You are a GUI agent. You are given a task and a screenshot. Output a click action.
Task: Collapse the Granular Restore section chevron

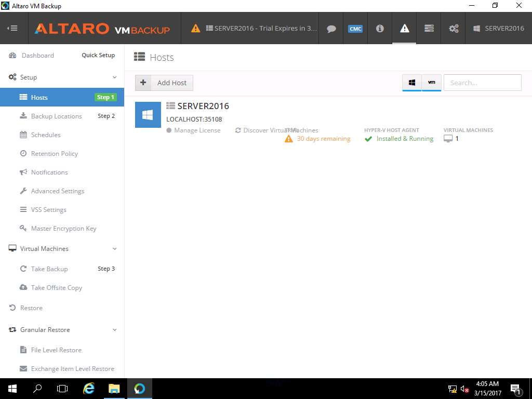[x=115, y=330]
